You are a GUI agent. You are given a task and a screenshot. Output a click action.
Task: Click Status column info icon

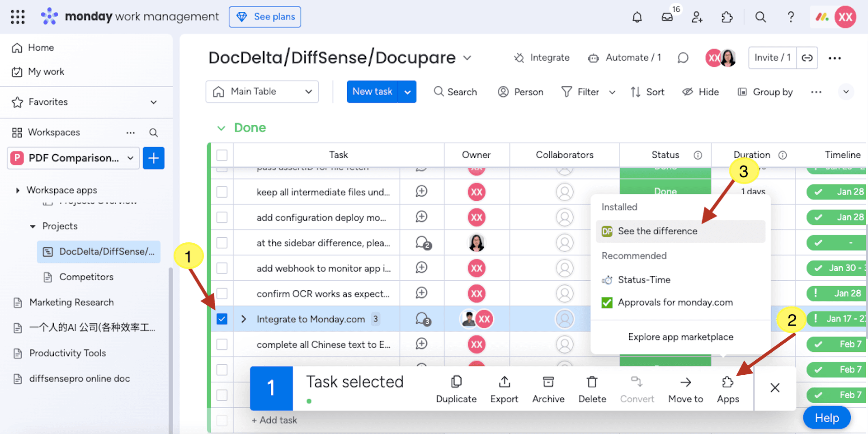[698, 155]
